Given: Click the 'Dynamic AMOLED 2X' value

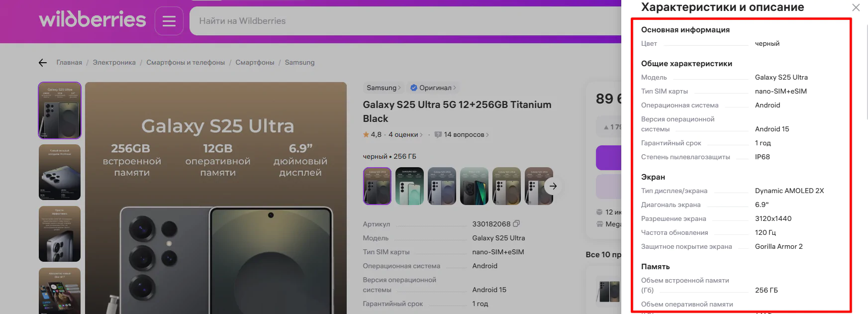Looking at the screenshot, I should [x=789, y=191].
